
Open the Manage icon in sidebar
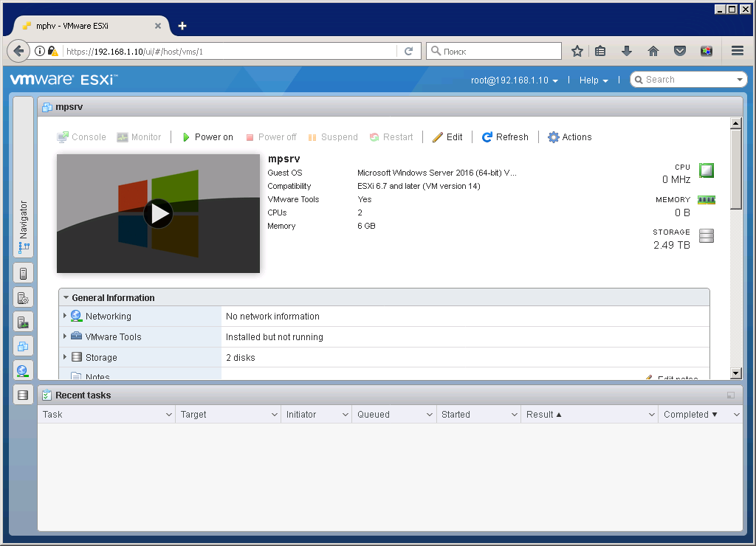coord(23,298)
